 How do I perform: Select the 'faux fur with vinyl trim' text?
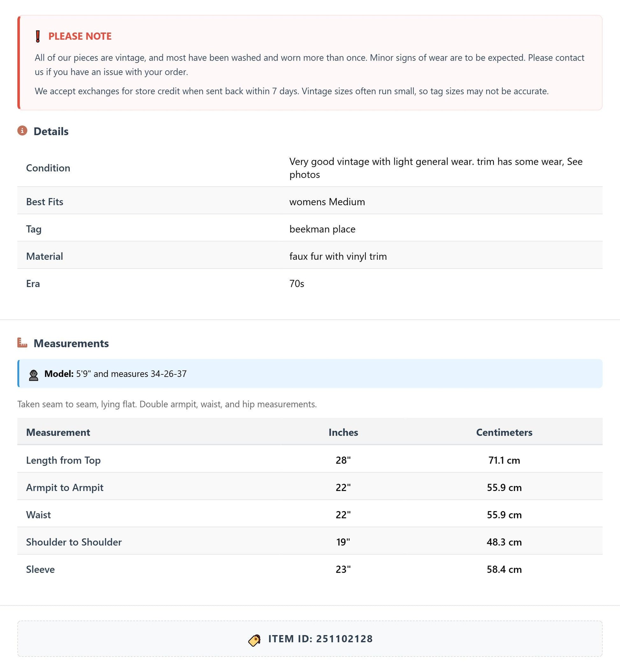[x=338, y=256]
